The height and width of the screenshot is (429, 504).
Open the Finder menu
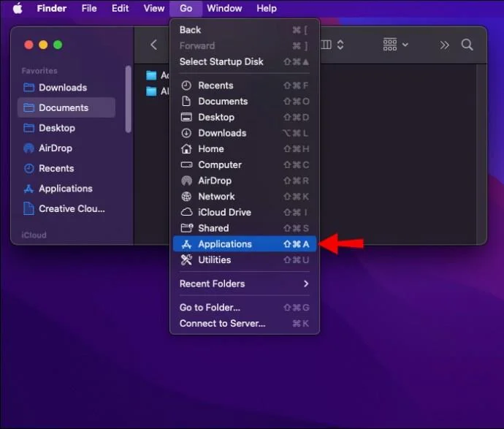(x=51, y=8)
